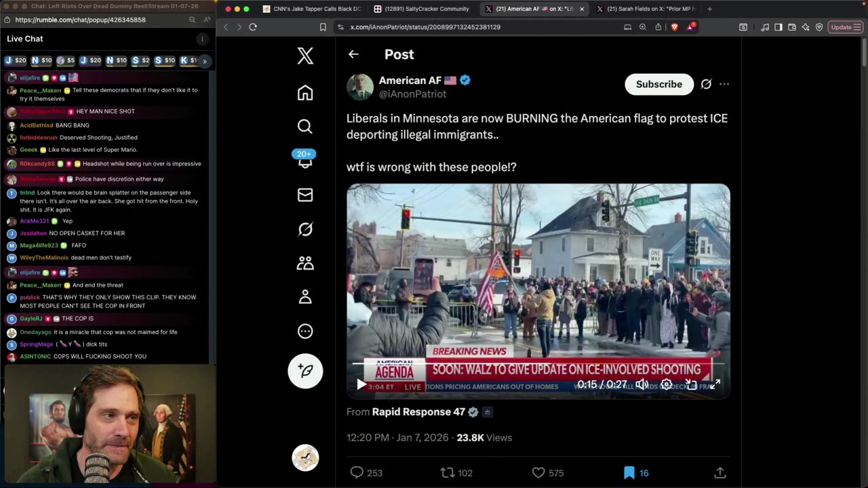Expand the video to fullscreen
Viewport: 868px width, 488px height.
point(715,384)
